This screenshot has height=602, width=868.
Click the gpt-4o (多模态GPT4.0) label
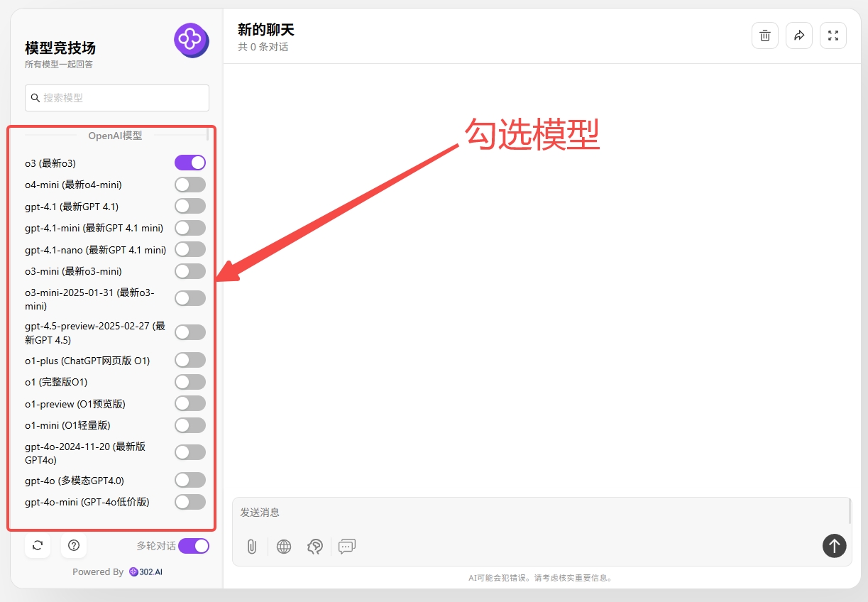pyautogui.click(x=75, y=481)
